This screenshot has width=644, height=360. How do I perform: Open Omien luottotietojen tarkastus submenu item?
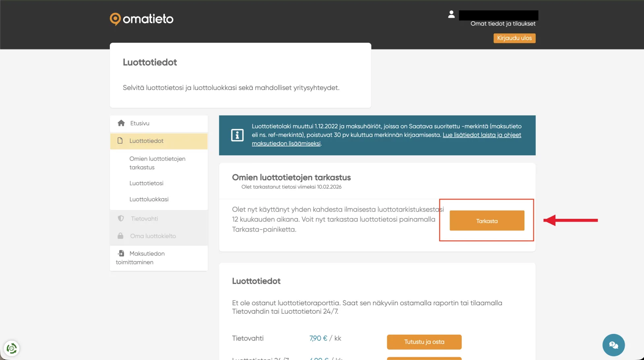tap(157, 163)
